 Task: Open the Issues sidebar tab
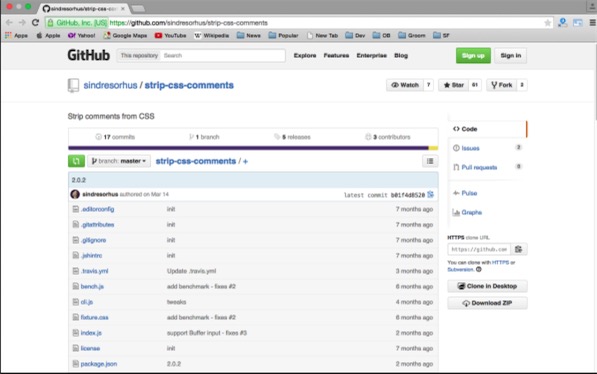487,148
